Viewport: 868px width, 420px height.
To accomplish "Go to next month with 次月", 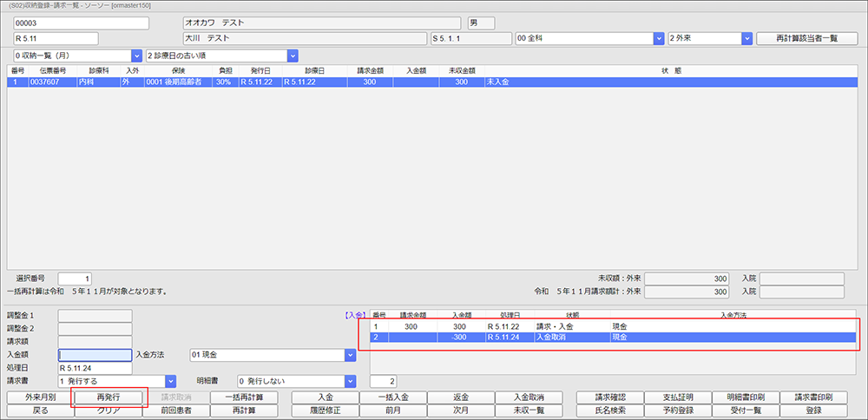I will tap(461, 410).
